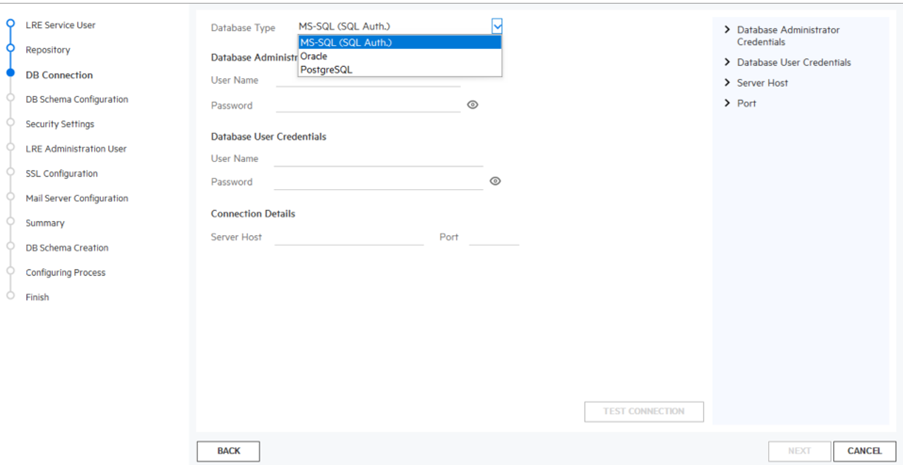
Task: Choose Oracle database type
Action: (x=400, y=56)
